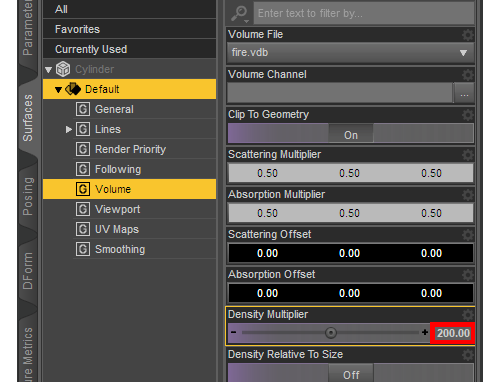The height and width of the screenshot is (382, 500).
Task: Select the Currently Used filter category
Action: coord(129,49)
